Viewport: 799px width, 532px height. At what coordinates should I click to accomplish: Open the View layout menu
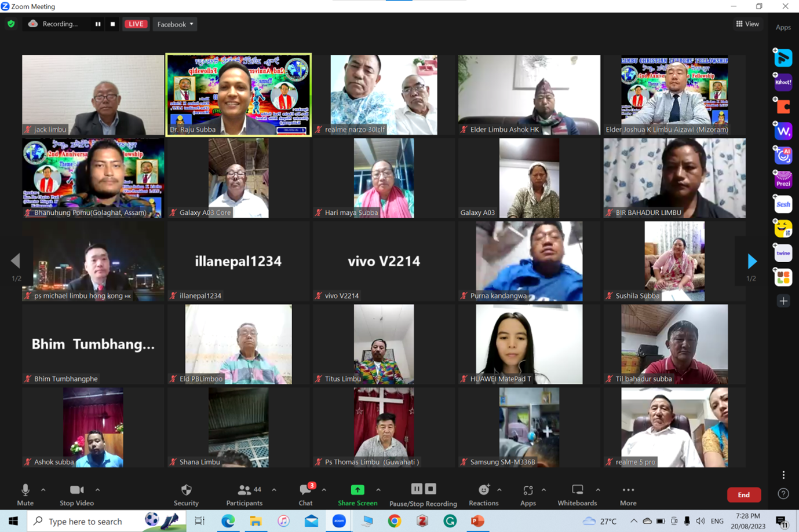[x=747, y=24]
